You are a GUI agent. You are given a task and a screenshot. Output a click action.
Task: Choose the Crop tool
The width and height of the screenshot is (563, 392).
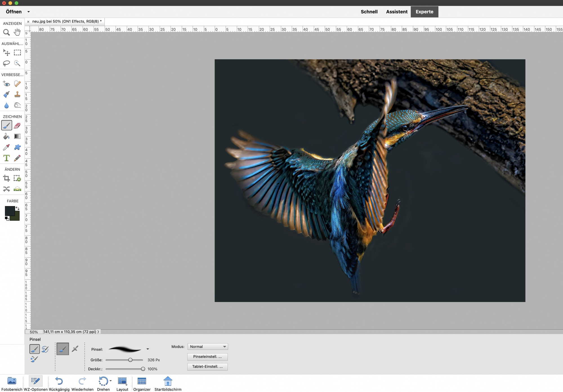(x=6, y=178)
